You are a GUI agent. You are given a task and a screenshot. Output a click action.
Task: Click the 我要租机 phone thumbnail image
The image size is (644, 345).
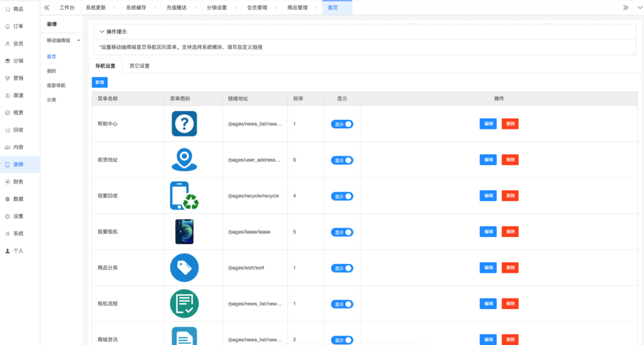point(184,232)
